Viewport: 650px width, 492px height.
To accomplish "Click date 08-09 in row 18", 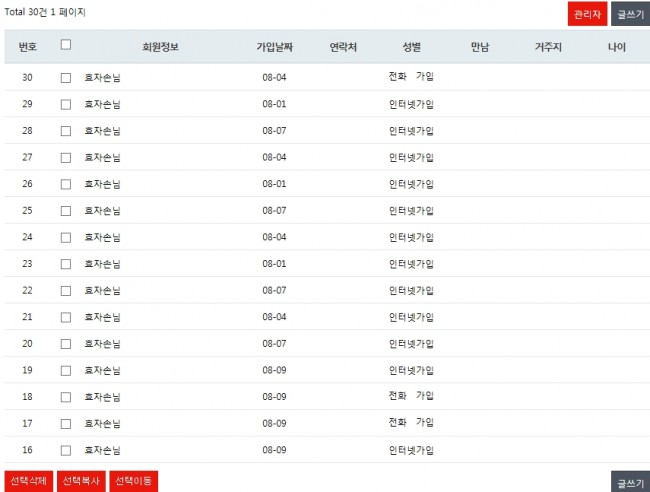I will tap(274, 397).
